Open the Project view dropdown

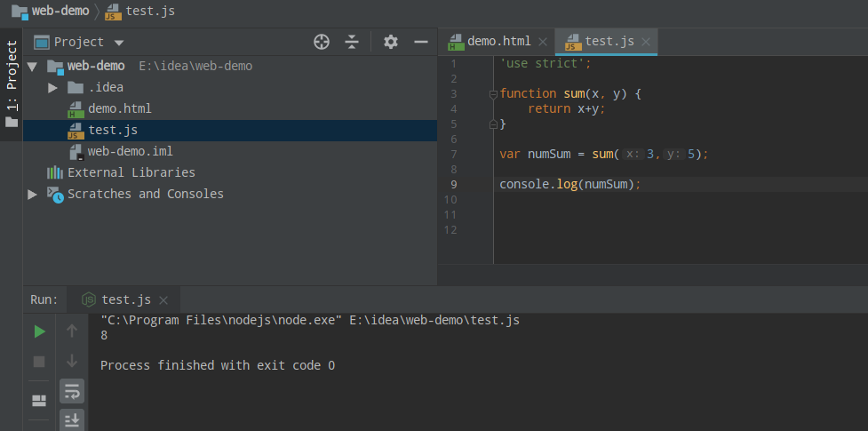point(119,43)
